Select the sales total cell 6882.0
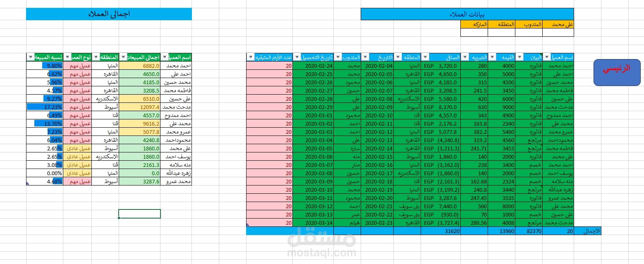The width and height of the screenshot is (644, 264). click(140, 66)
